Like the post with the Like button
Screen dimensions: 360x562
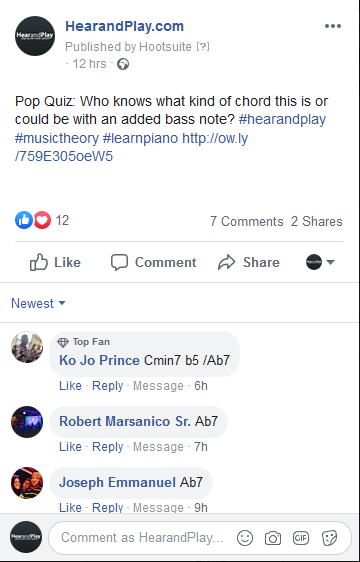click(x=55, y=262)
